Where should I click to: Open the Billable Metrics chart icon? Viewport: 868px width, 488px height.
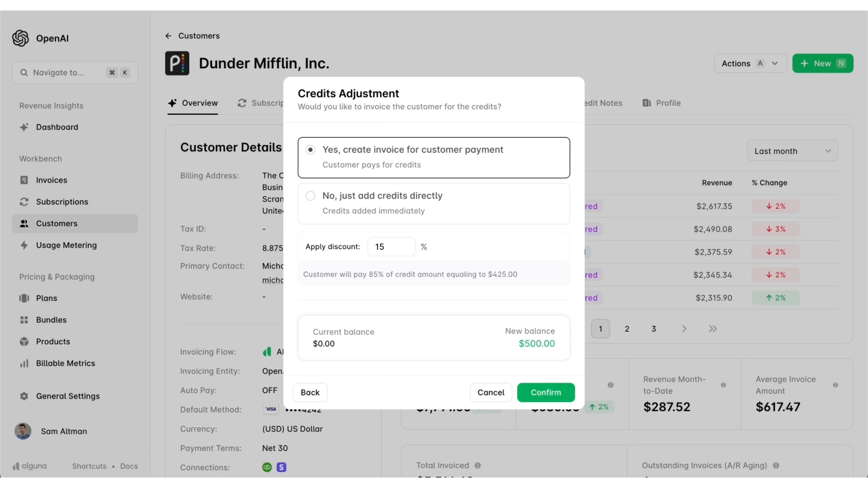pyautogui.click(x=24, y=363)
